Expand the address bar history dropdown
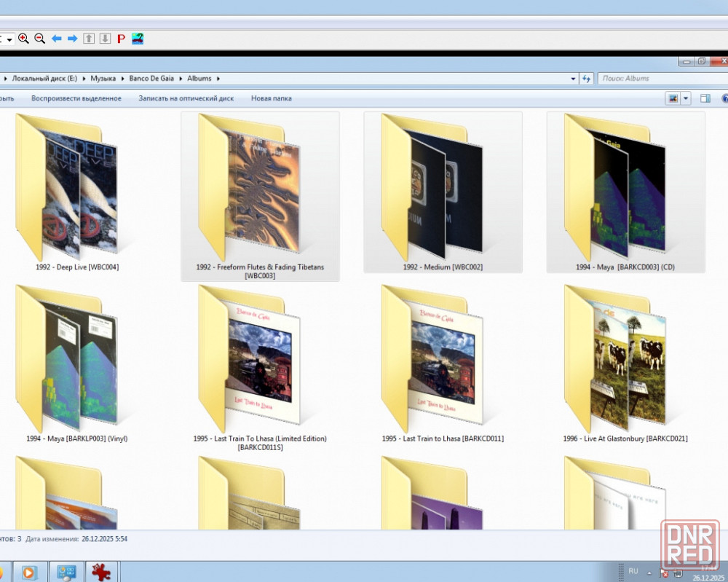The height and width of the screenshot is (582, 728). (574, 79)
